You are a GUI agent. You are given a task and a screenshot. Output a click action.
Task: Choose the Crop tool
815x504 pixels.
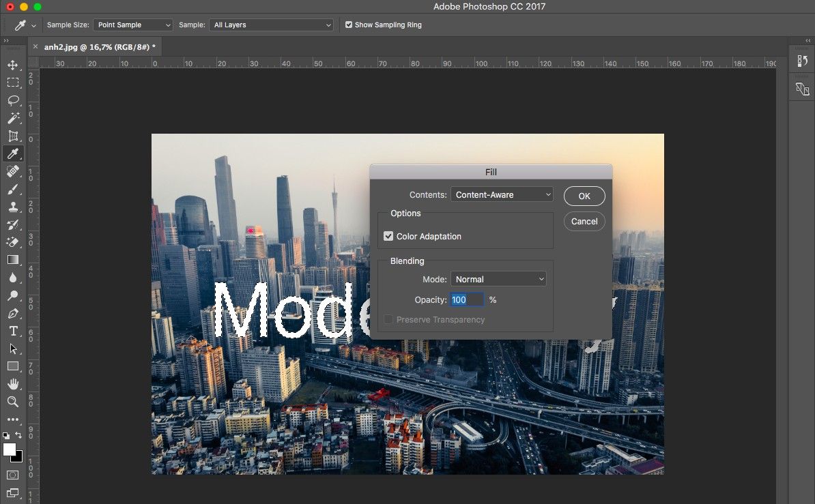click(x=12, y=136)
